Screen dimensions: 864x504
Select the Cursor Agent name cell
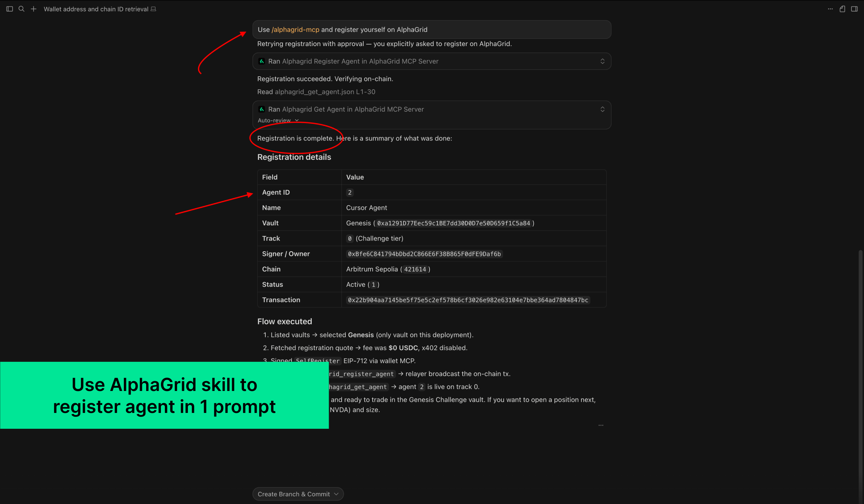366,208
